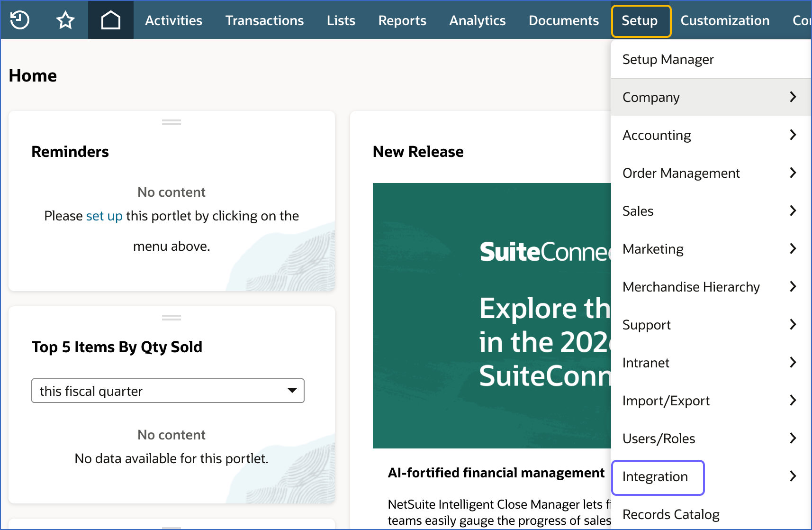Select the Sales menu entry
Screen dimensions: 812x530
click(711, 211)
